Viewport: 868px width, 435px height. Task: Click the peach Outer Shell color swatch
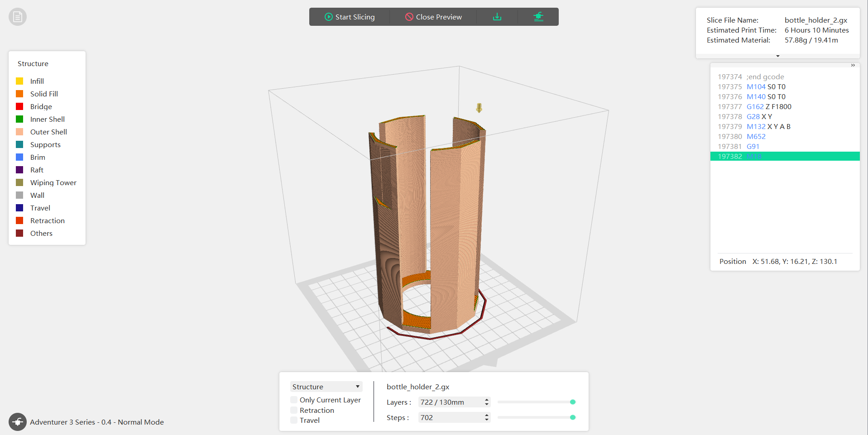pos(19,132)
